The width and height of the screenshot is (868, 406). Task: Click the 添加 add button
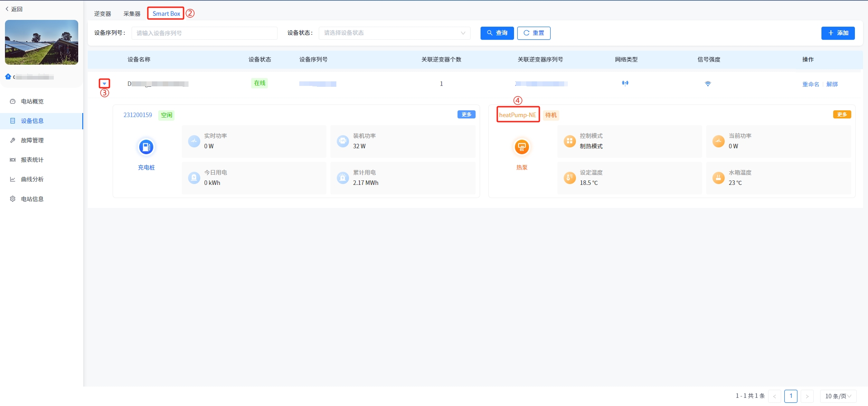(x=838, y=33)
